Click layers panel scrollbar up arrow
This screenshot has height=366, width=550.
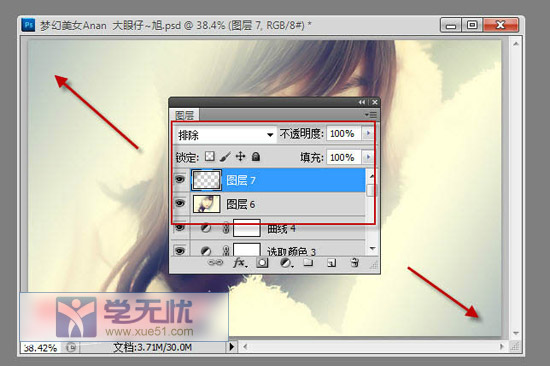tap(371, 176)
